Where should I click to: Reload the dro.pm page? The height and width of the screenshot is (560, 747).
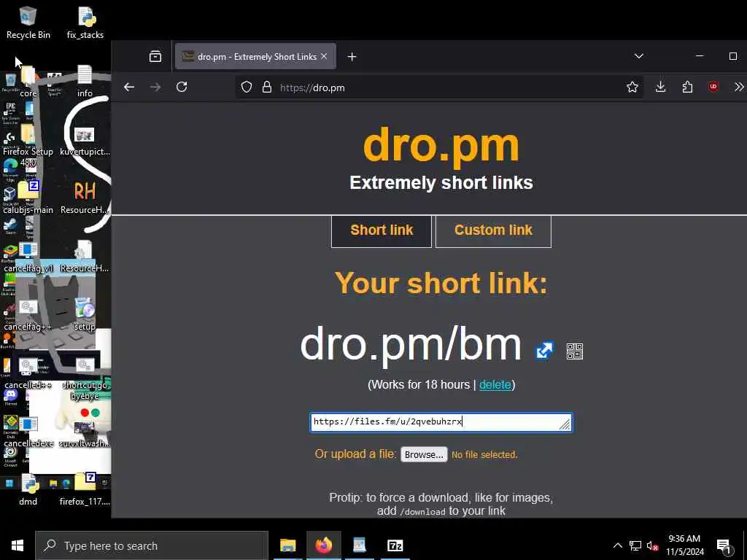click(x=182, y=87)
